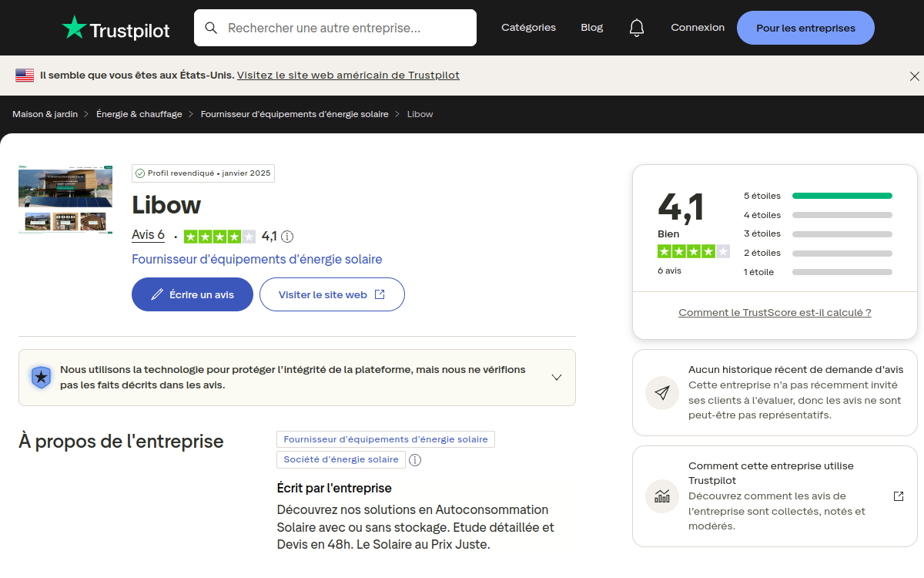Open Comment cette entreprise utilise Trustpilot card
924x578 pixels.
(775, 496)
